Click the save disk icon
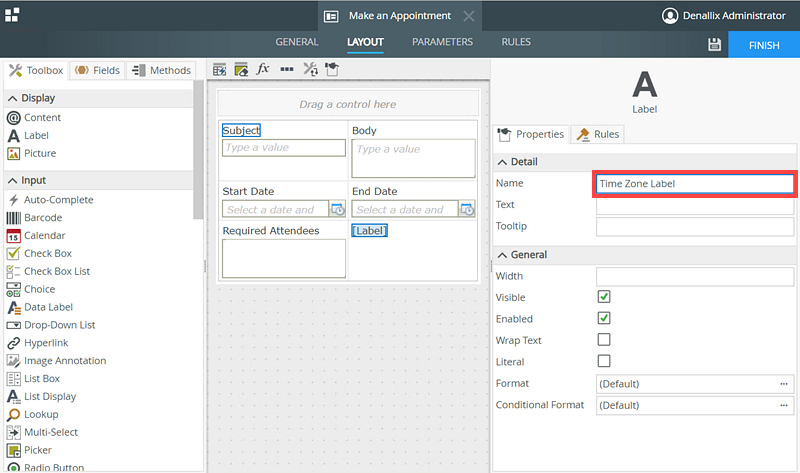 pyautogui.click(x=714, y=45)
